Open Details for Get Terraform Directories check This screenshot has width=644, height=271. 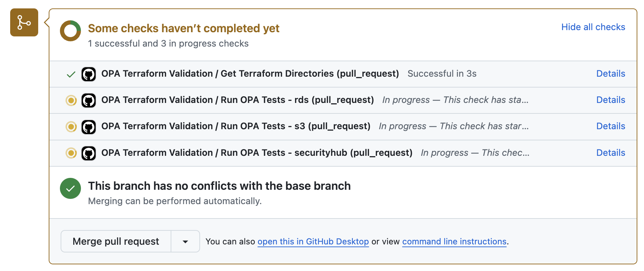coord(610,74)
